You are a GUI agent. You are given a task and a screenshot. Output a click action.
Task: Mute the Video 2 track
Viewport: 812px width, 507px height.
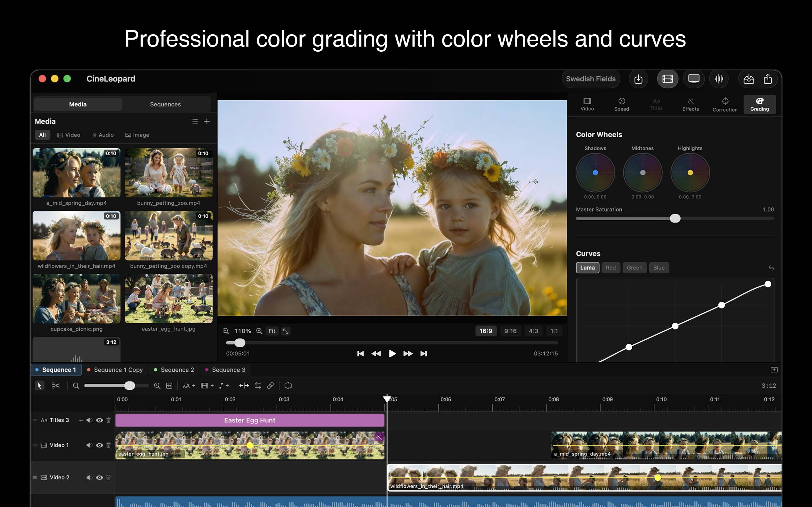[x=89, y=477]
